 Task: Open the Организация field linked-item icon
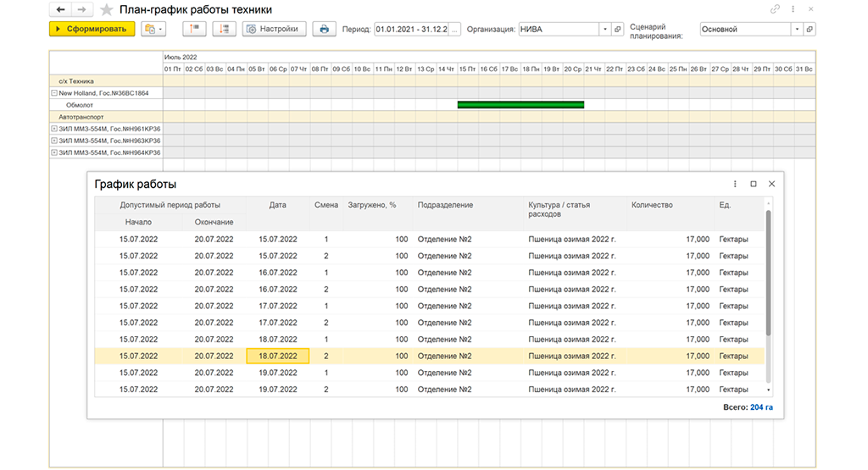click(x=618, y=30)
